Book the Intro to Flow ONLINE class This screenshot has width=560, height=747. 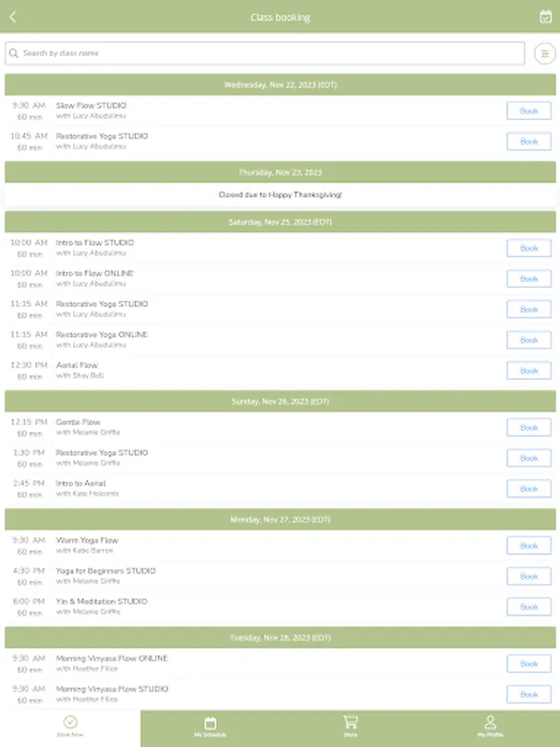tap(528, 279)
